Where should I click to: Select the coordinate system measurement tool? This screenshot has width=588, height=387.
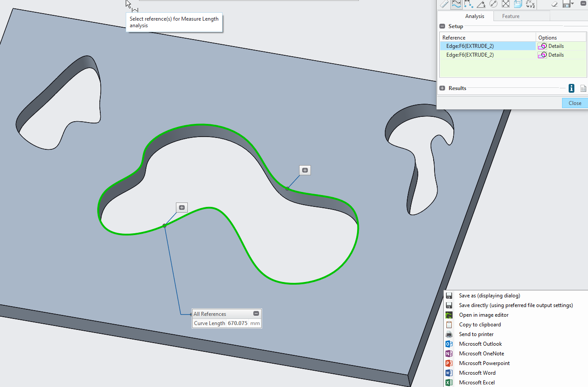coord(530,4)
